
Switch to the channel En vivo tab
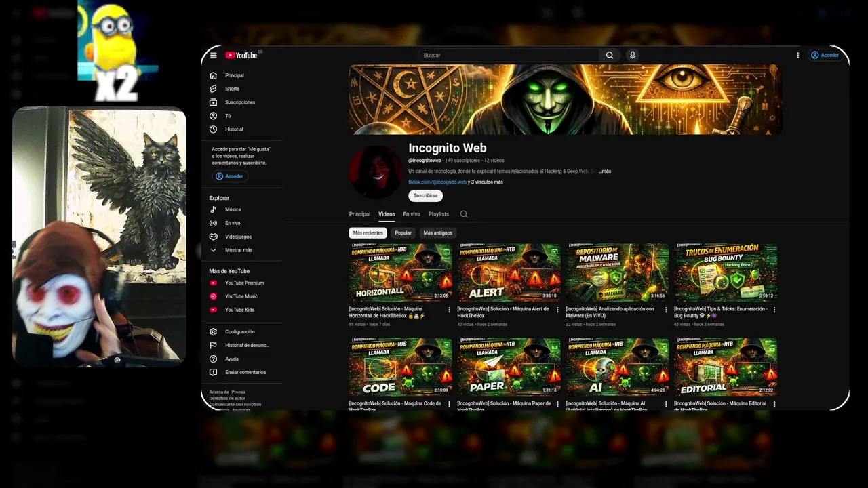412,214
